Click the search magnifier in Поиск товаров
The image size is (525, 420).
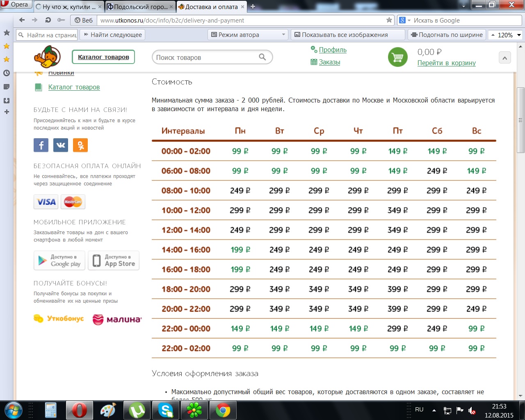pos(262,57)
